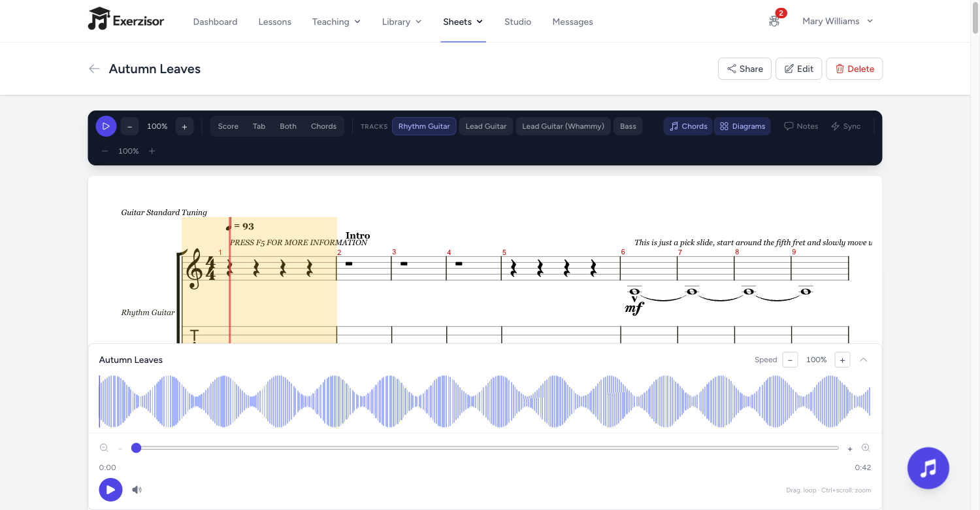This screenshot has height=510, width=980.
Task: Click the red playback cursor in the score
Action: coord(230,280)
